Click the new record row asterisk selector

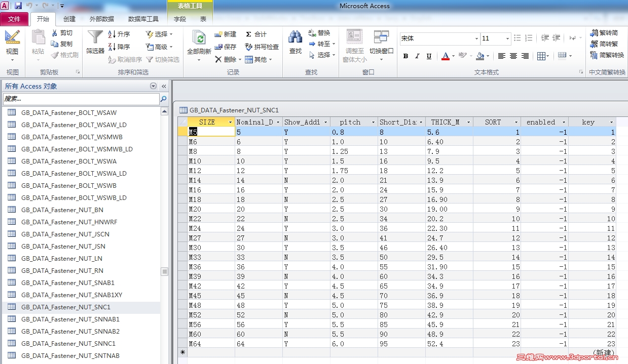point(182,353)
